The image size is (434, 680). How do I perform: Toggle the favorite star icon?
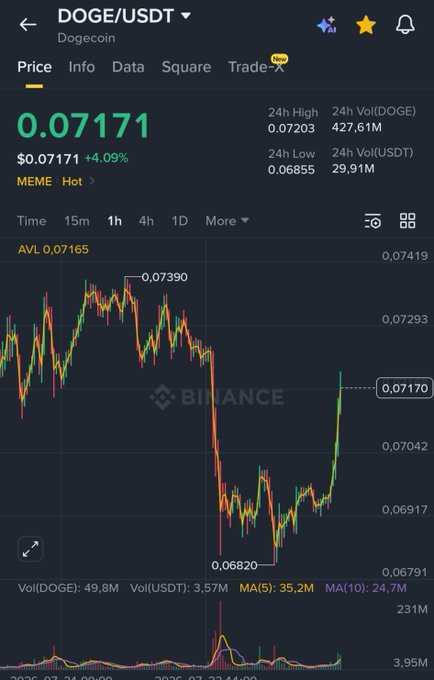(366, 25)
